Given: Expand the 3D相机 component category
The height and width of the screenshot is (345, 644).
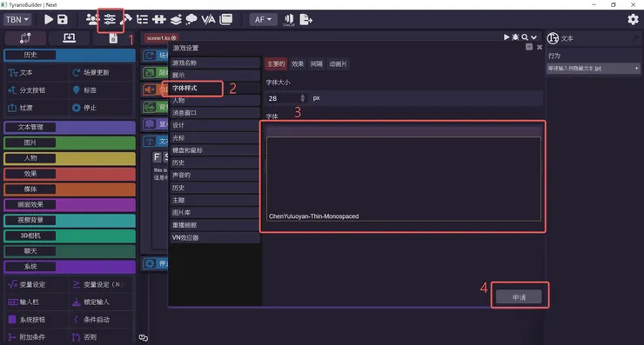Looking at the screenshot, I should click(70, 236).
